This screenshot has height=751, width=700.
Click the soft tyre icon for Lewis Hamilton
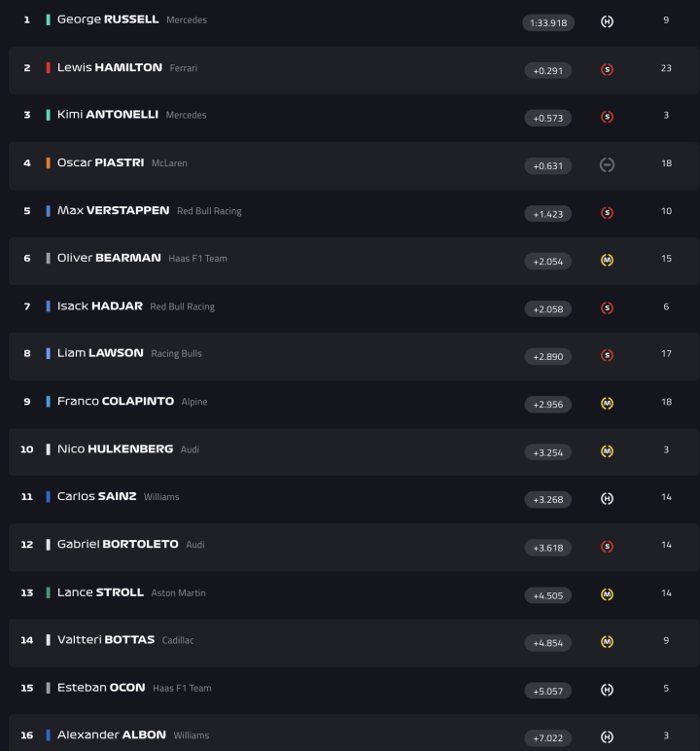click(607, 69)
